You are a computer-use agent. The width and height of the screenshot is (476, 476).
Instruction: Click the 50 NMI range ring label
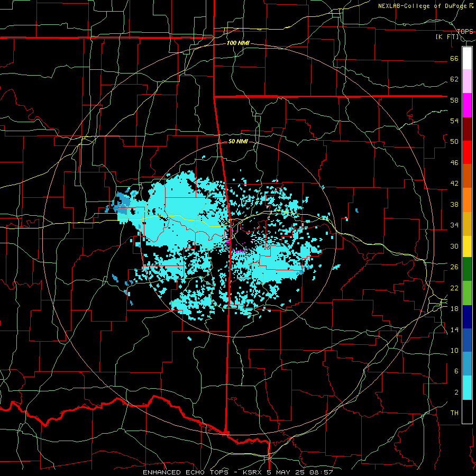click(238, 141)
